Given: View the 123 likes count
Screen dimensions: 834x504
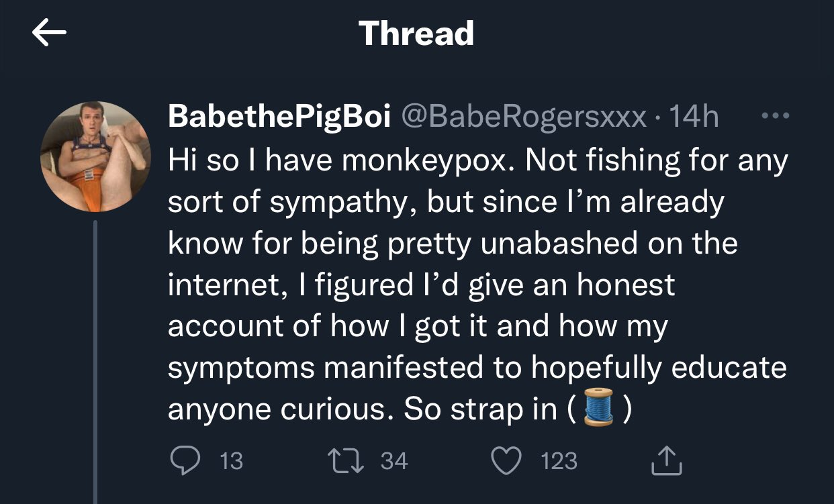Looking at the screenshot, I should 559,461.
